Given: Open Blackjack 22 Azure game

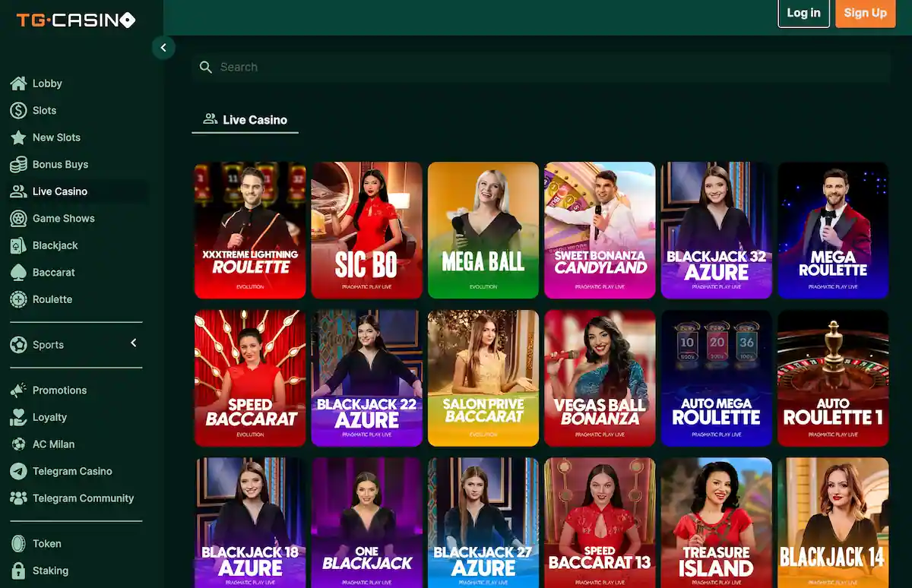Looking at the screenshot, I should pos(366,378).
